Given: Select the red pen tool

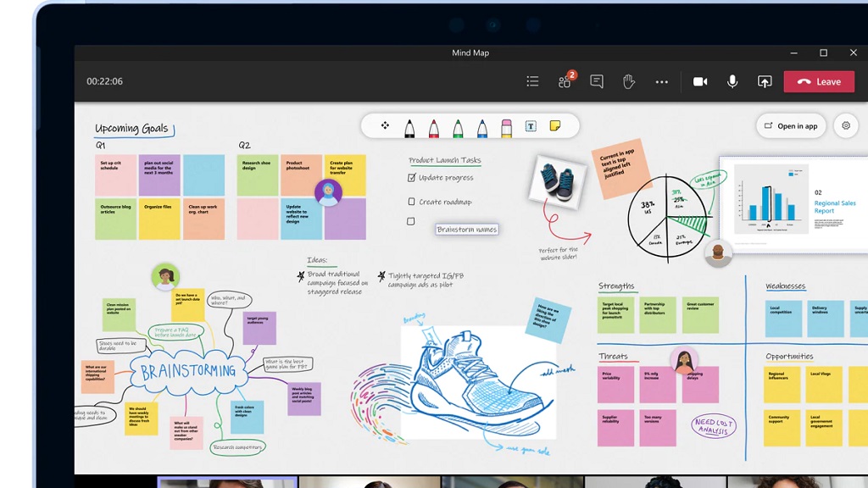Looking at the screenshot, I should click(x=434, y=127).
